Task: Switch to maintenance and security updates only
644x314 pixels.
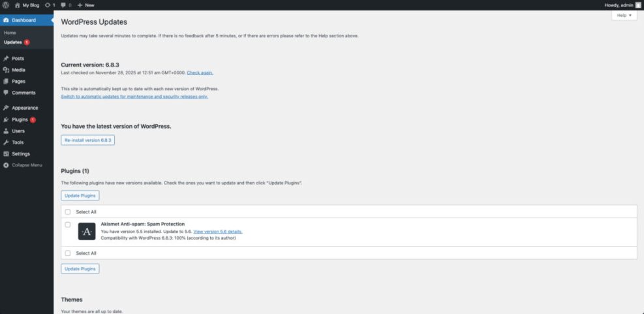Action: [134, 97]
